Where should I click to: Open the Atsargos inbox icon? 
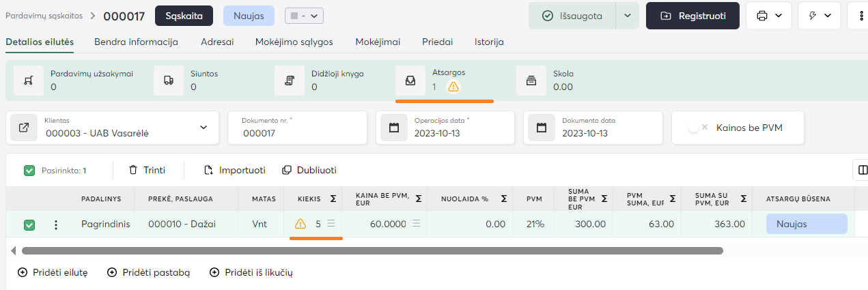(410, 80)
